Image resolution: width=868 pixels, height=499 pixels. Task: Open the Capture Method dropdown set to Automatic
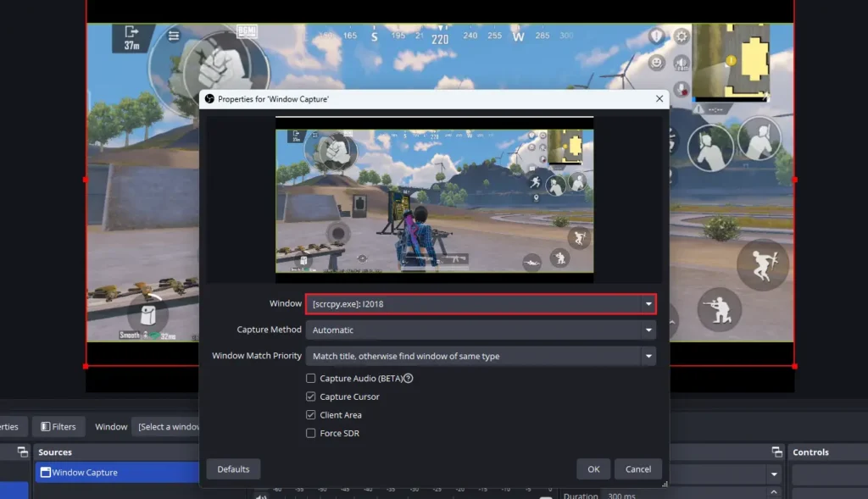tap(481, 330)
